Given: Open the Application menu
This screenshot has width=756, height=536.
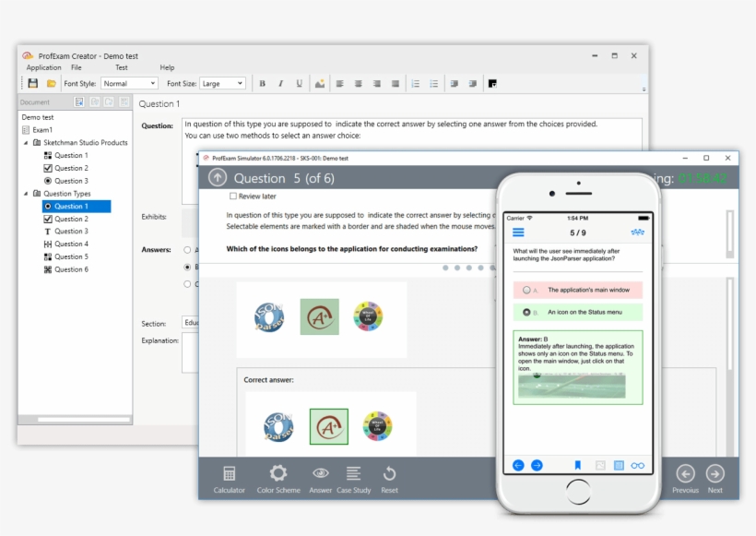Looking at the screenshot, I should [x=43, y=67].
